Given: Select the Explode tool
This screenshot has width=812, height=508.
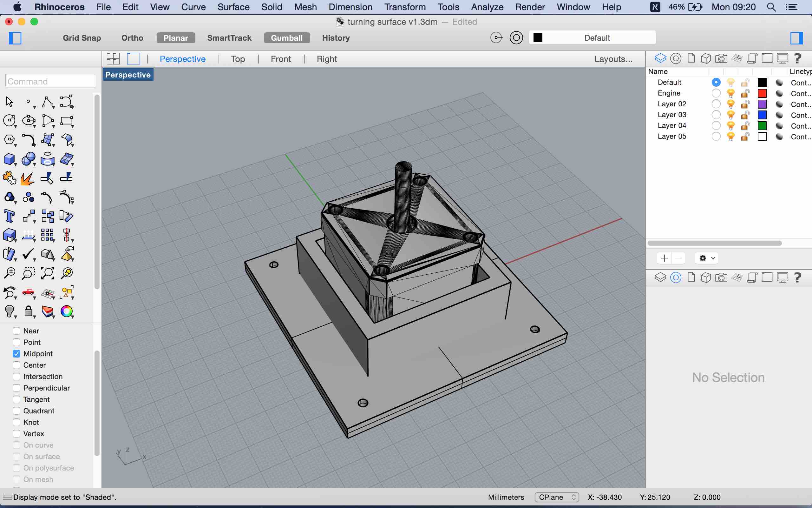Looking at the screenshot, I should coord(28,178).
